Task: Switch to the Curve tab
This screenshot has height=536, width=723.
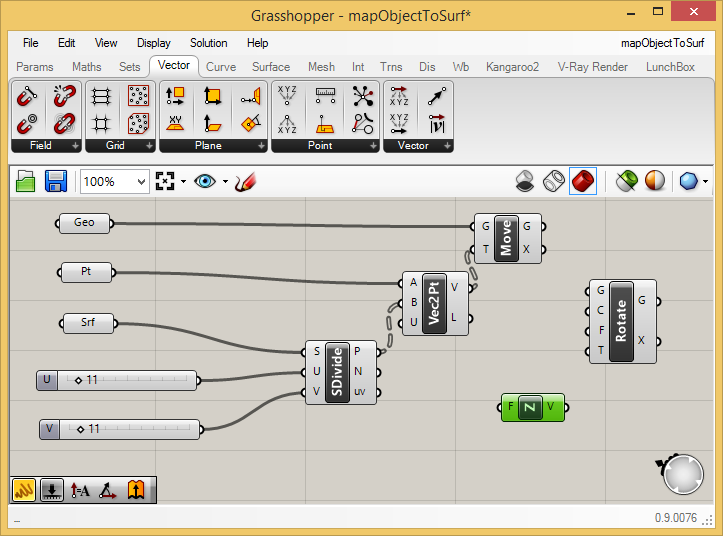Action: tap(221, 67)
